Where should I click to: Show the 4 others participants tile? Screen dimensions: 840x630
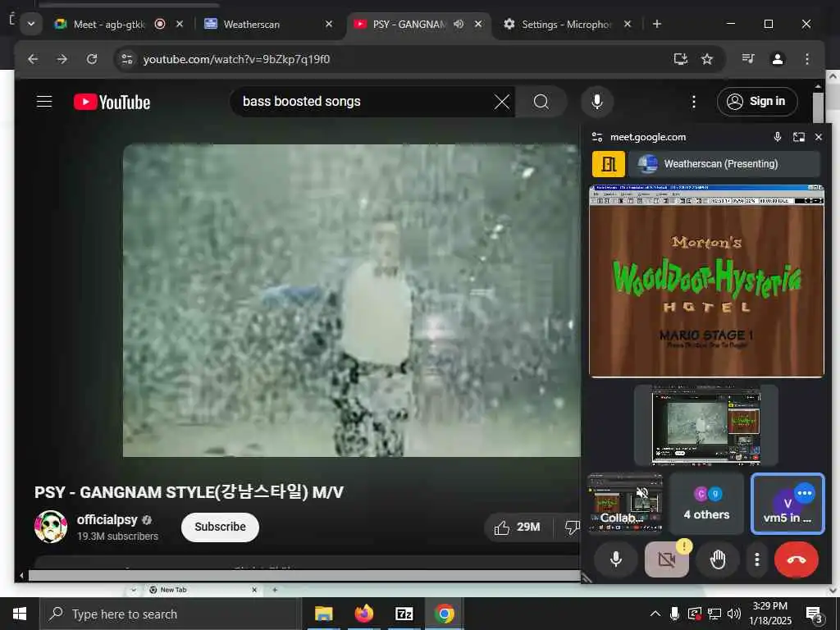706,504
